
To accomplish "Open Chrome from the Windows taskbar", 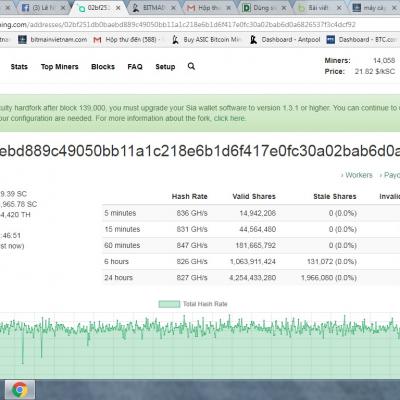I will [20, 390].
